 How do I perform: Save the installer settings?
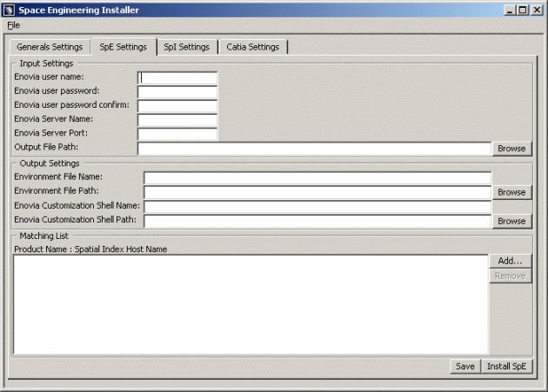(465, 366)
